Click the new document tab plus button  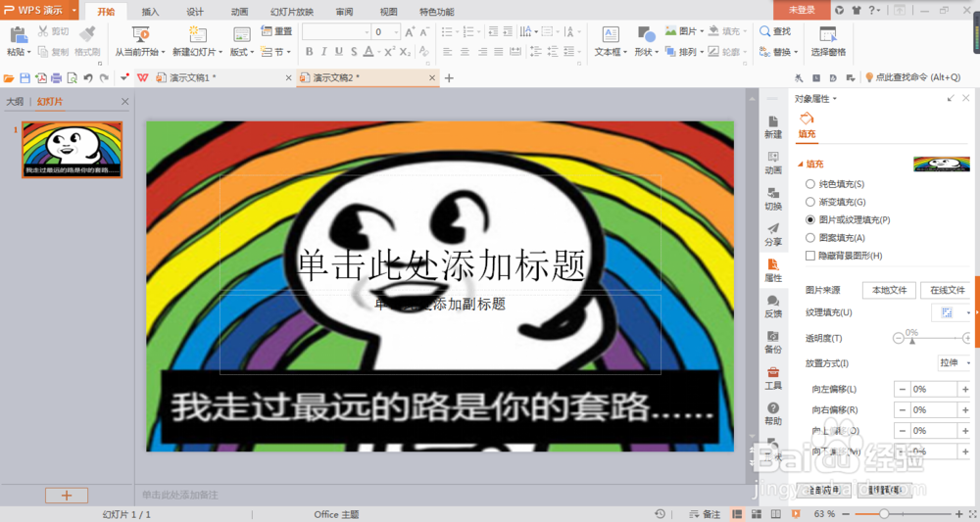[449, 78]
